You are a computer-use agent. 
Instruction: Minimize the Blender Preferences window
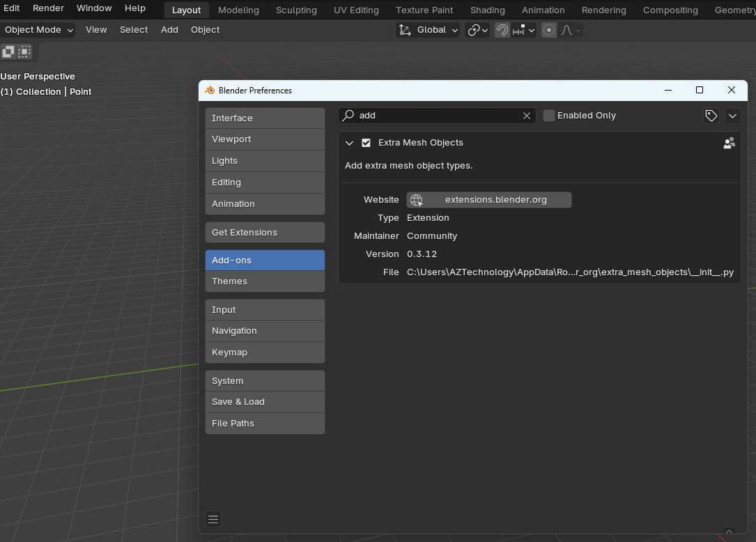tap(668, 90)
